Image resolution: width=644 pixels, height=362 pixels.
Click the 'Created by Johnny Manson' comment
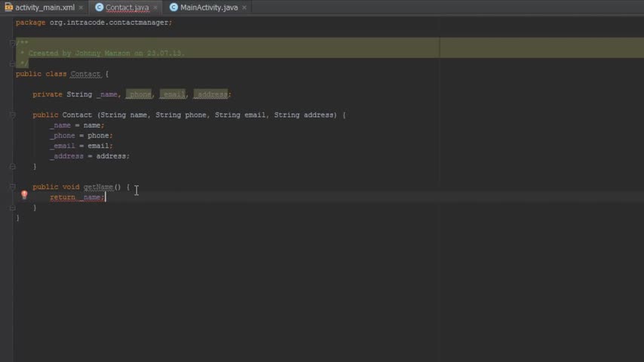coord(106,54)
